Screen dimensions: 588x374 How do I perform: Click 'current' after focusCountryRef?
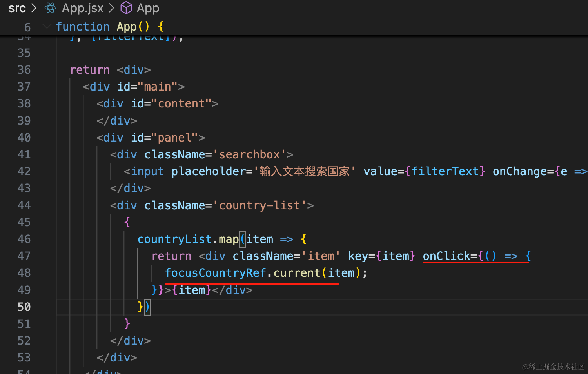pos(297,273)
